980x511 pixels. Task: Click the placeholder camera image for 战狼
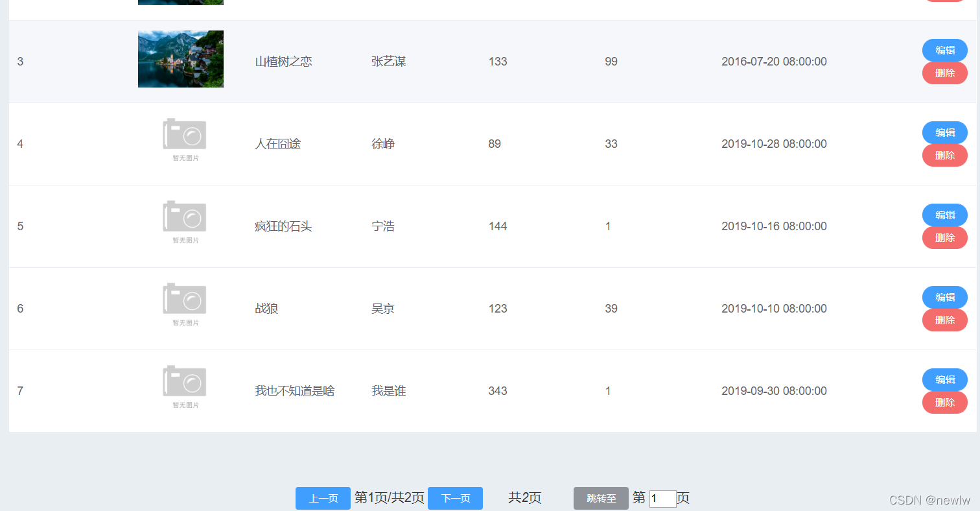point(185,304)
